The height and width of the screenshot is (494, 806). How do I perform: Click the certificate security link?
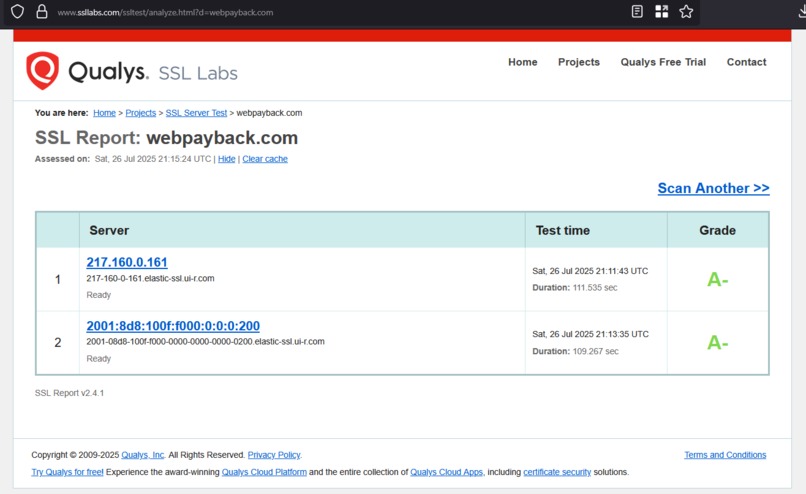coord(557,472)
